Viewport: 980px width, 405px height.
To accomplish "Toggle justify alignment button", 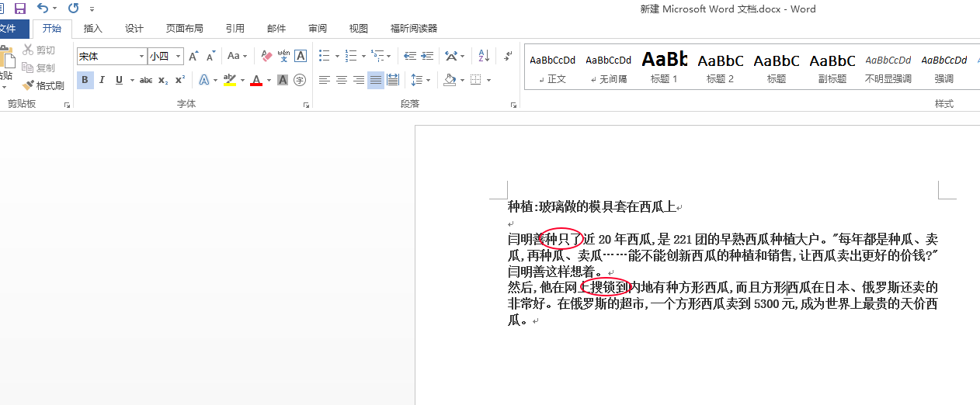I will point(376,80).
